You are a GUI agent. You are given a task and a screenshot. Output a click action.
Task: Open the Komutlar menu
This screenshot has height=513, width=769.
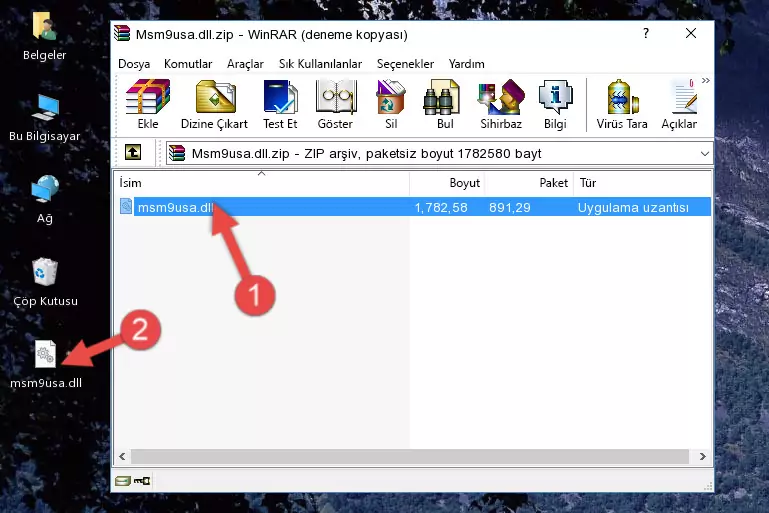click(x=188, y=64)
